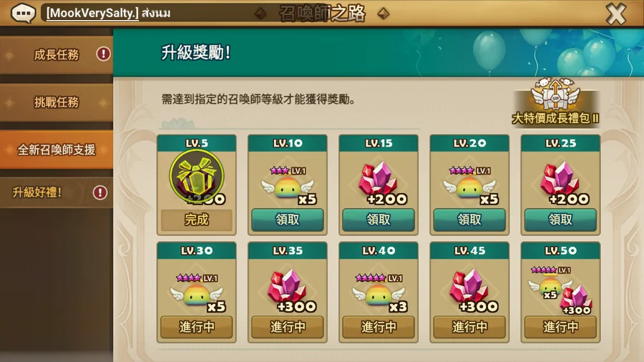
Task: Tap the LV.50 combined reward icon
Action: pyautogui.click(x=560, y=290)
